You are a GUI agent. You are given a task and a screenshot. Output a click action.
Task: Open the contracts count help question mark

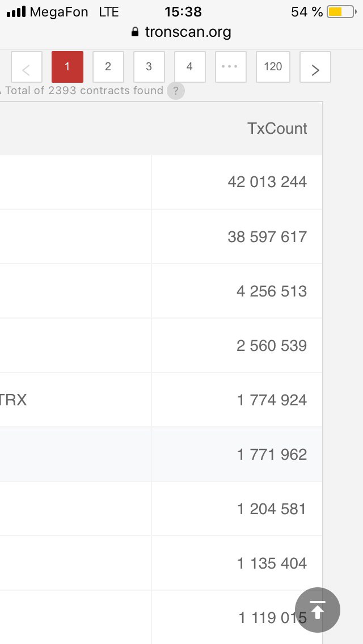point(175,90)
